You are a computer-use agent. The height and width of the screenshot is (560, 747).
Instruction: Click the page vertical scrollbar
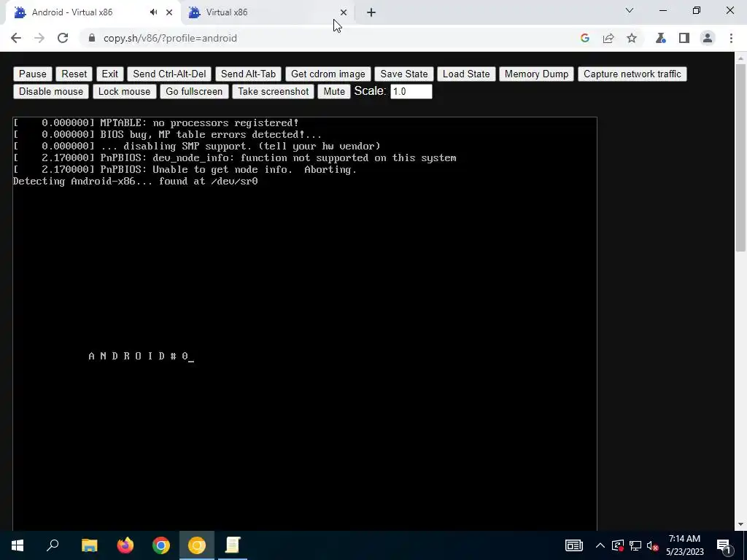click(x=740, y=157)
